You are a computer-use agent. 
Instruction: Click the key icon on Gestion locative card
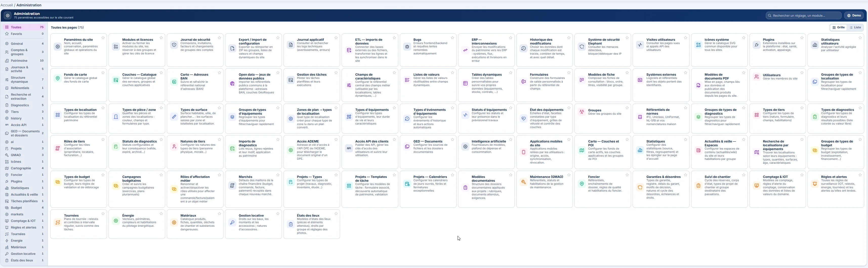pyautogui.click(x=233, y=222)
